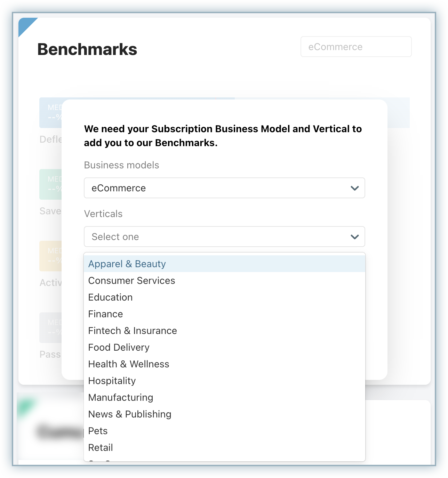Choose Pets from the verticals list
The image size is (448, 478).
tap(98, 431)
